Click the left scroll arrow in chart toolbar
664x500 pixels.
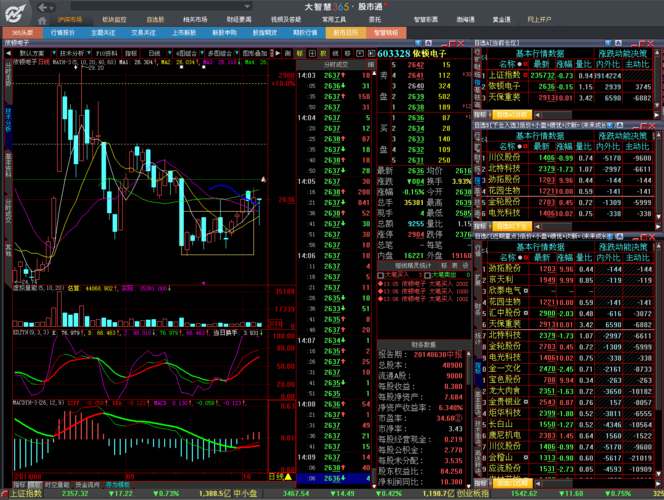coord(8,53)
